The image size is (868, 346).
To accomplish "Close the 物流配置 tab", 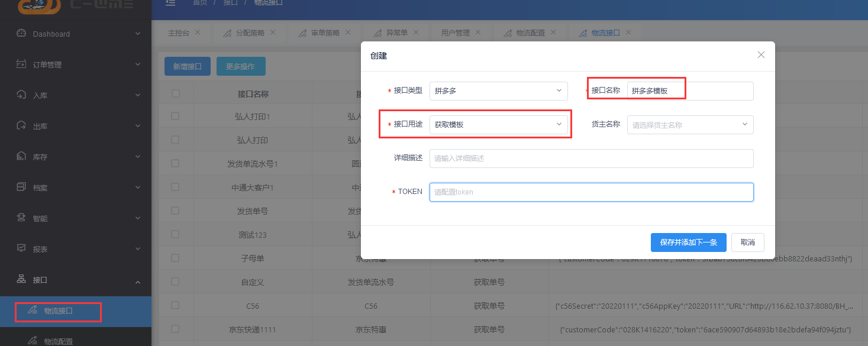I will 553,33.
